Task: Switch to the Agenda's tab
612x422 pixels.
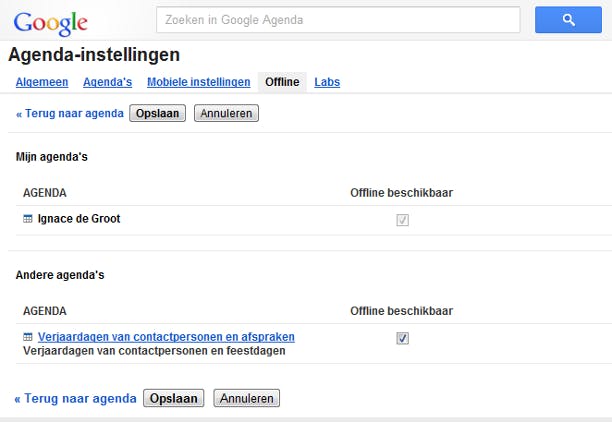Action: [107, 82]
